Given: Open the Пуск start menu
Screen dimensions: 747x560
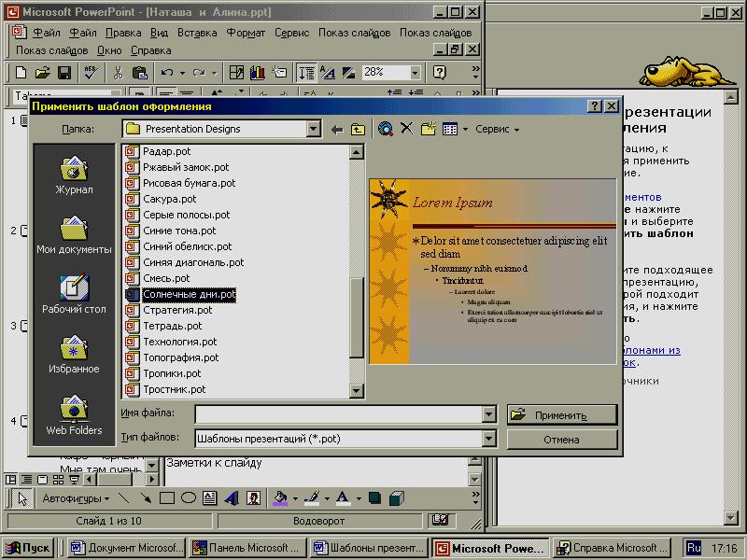Looking at the screenshot, I should 28,548.
